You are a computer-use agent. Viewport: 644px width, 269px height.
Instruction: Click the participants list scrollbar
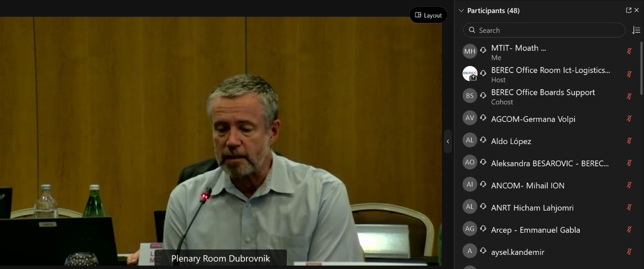point(641,68)
